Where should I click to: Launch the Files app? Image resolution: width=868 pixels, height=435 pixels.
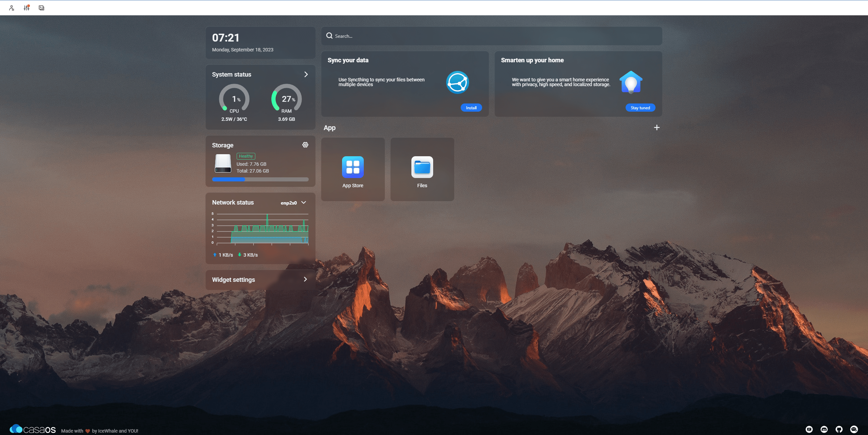pos(422,169)
